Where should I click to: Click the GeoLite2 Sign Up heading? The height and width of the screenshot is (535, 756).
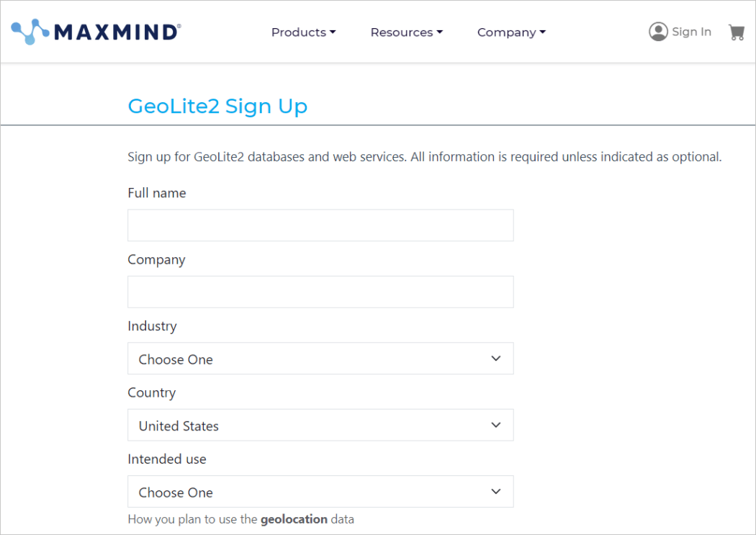coord(217,106)
